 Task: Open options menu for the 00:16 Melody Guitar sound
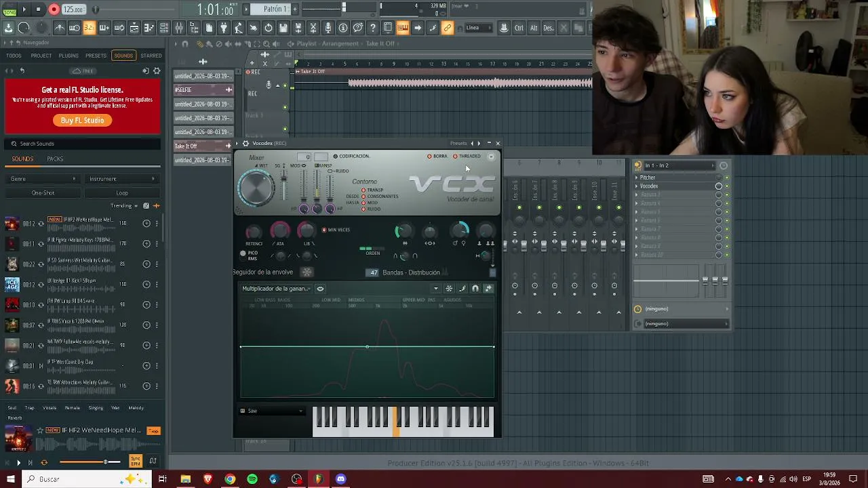click(157, 386)
